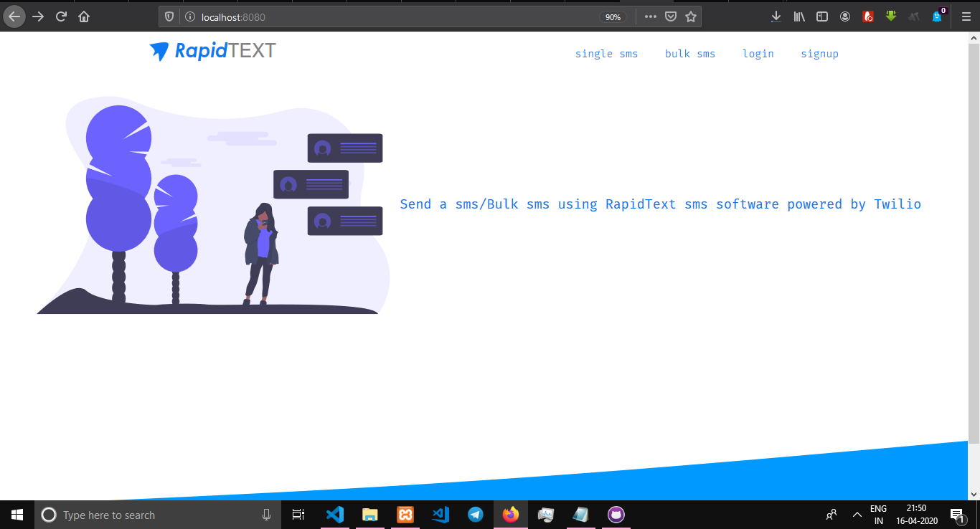Click the scrollbar down arrow
Viewport: 980px width, 529px height.
[x=974, y=494]
